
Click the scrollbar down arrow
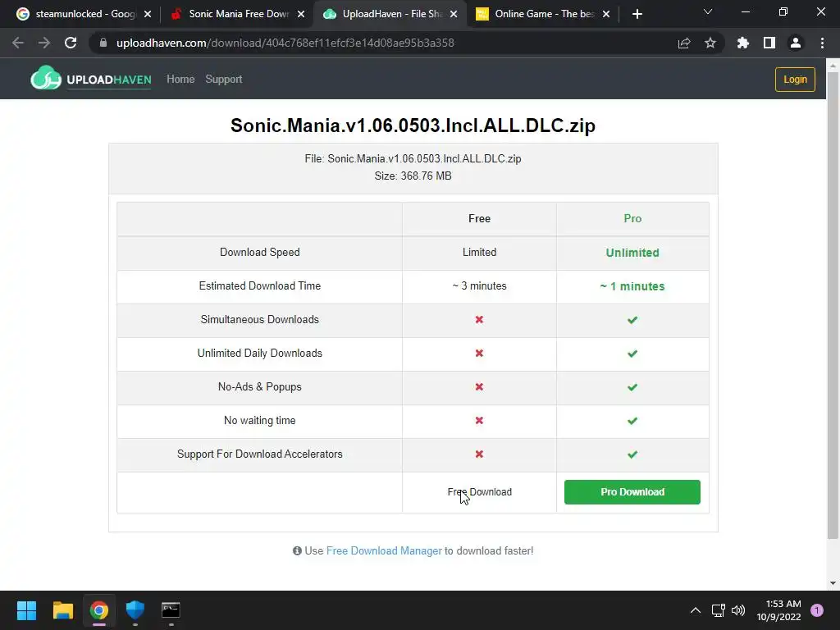833,583
